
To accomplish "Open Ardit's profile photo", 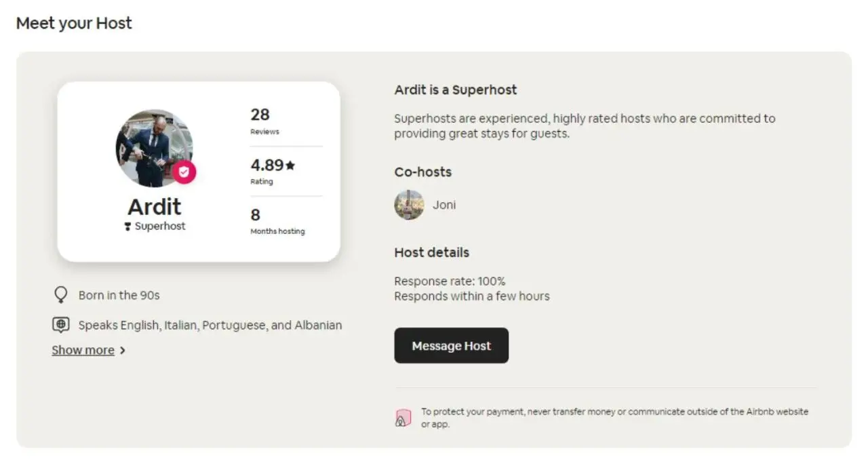I will [154, 148].
